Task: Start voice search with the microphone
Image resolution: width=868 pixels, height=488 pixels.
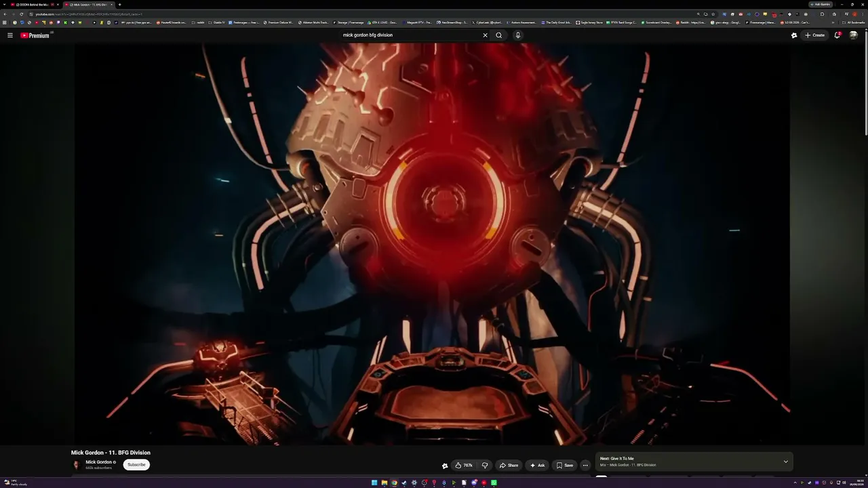Action: pos(518,35)
